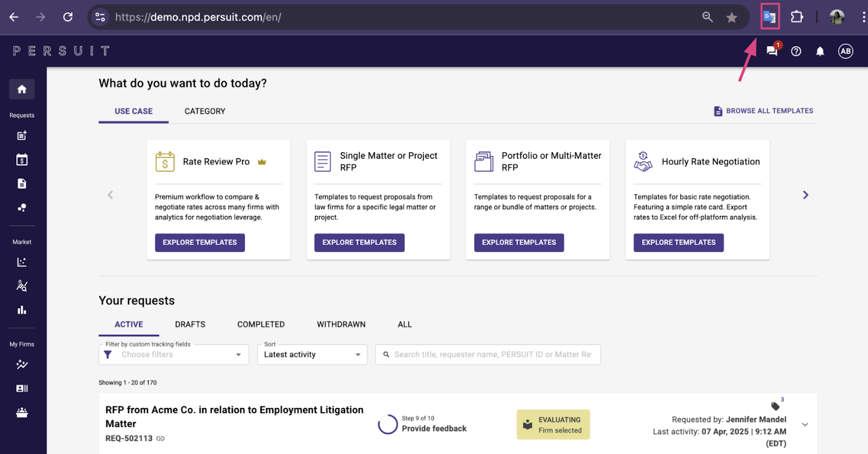Open the Sort Latest activity dropdown
This screenshot has width=868, height=454.
coord(312,355)
